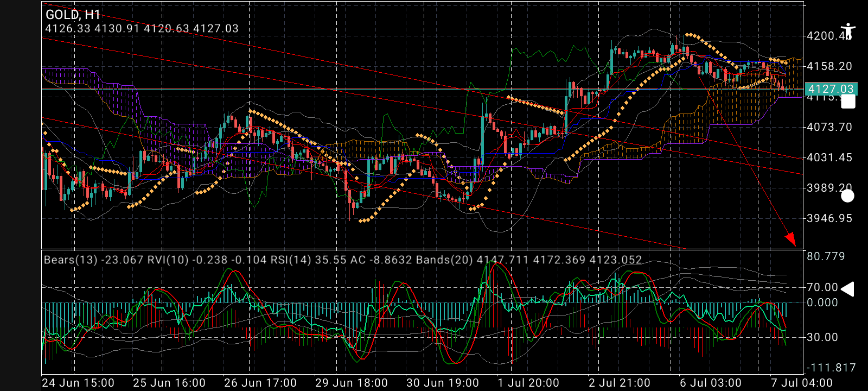The height and width of the screenshot is (391, 868).
Task: Tap the RVI(10) -0.238 -0.104 label
Action: pyautogui.click(x=207, y=260)
